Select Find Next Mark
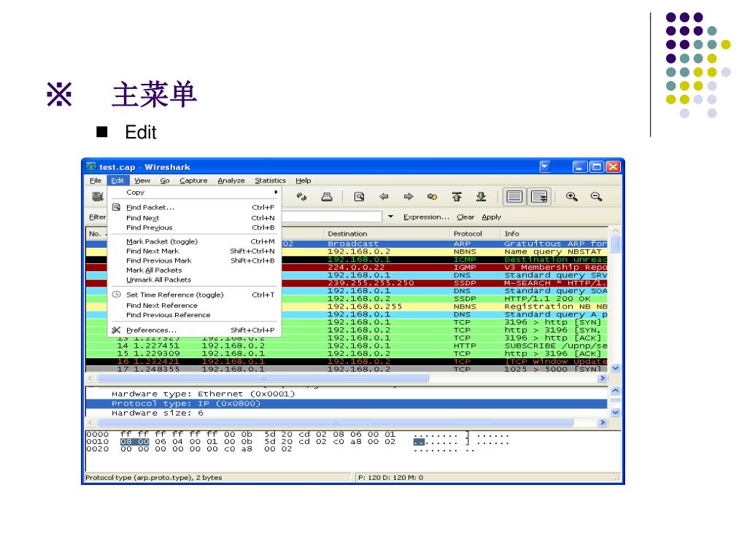The height and width of the screenshot is (560, 747). tap(195, 251)
